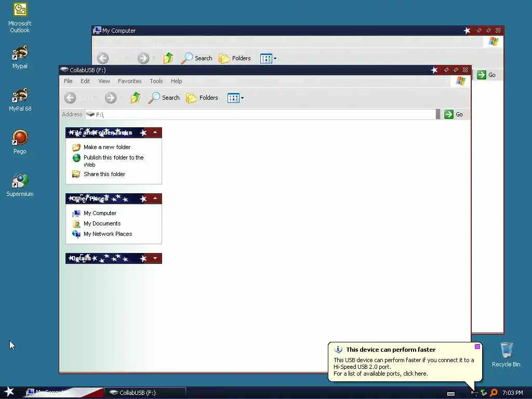Open the File menu
Image resolution: width=532 pixels, height=399 pixels.
tap(68, 81)
